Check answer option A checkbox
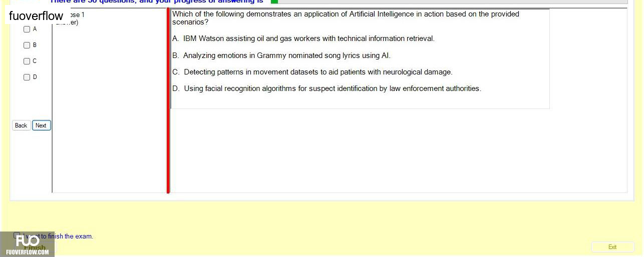This screenshot has height=257, width=644. (x=27, y=29)
